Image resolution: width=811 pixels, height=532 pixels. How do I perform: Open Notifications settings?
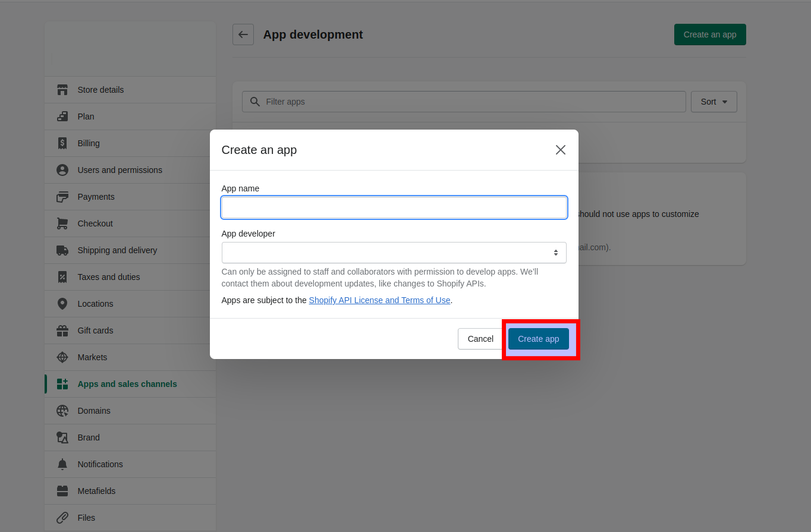coord(130,464)
